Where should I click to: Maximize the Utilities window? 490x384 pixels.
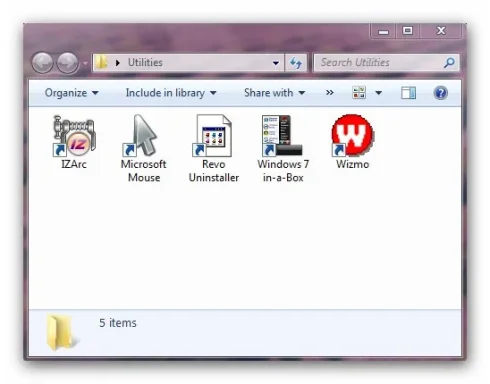[408, 31]
